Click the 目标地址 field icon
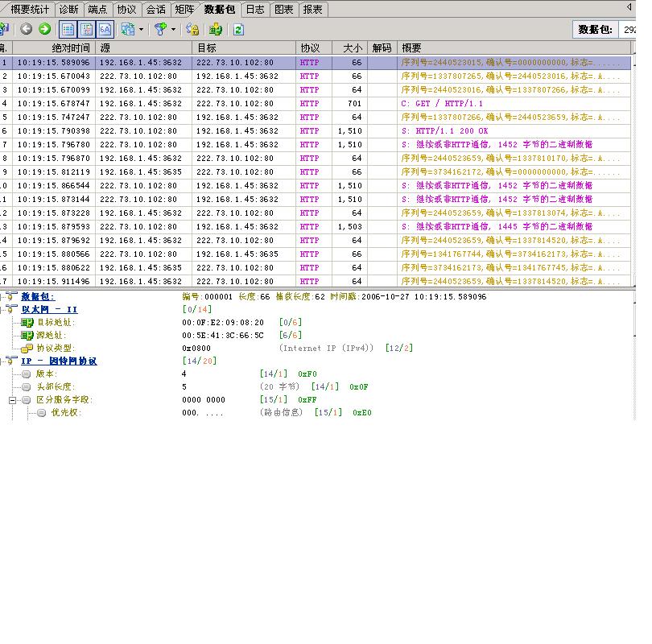The height and width of the screenshot is (644, 652). pos(27,323)
